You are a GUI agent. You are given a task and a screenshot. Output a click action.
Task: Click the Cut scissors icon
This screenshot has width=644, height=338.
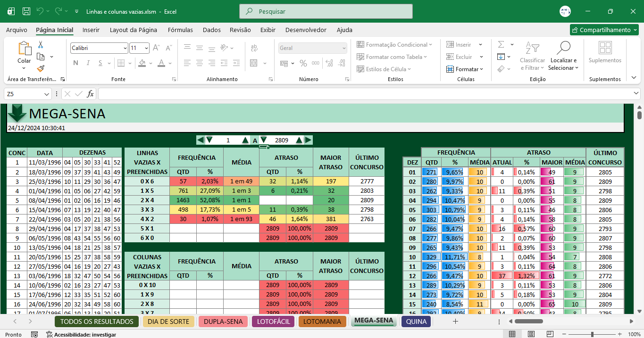click(x=41, y=45)
